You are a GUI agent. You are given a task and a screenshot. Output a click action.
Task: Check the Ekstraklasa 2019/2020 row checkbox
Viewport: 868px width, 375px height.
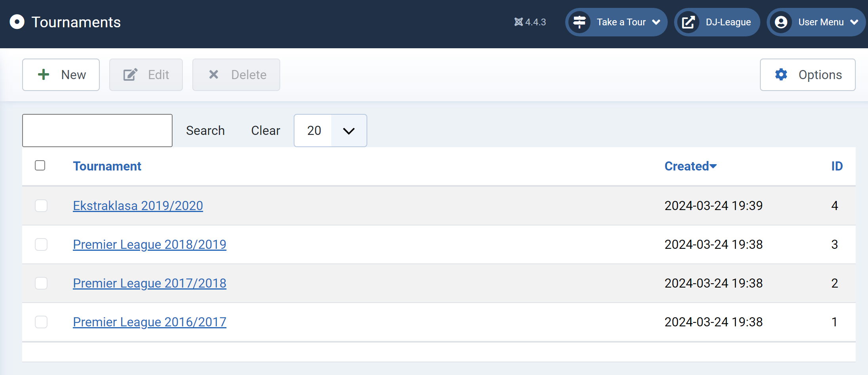click(41, 206)
